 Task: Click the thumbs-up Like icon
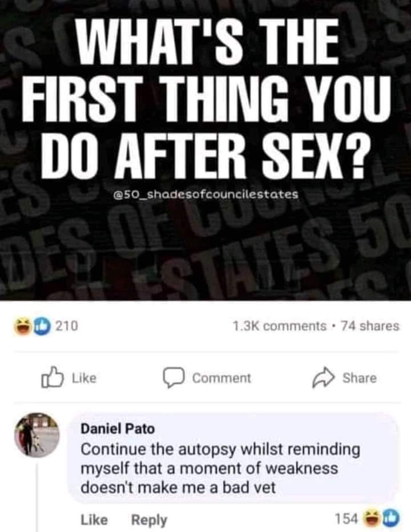coord(53,377)
